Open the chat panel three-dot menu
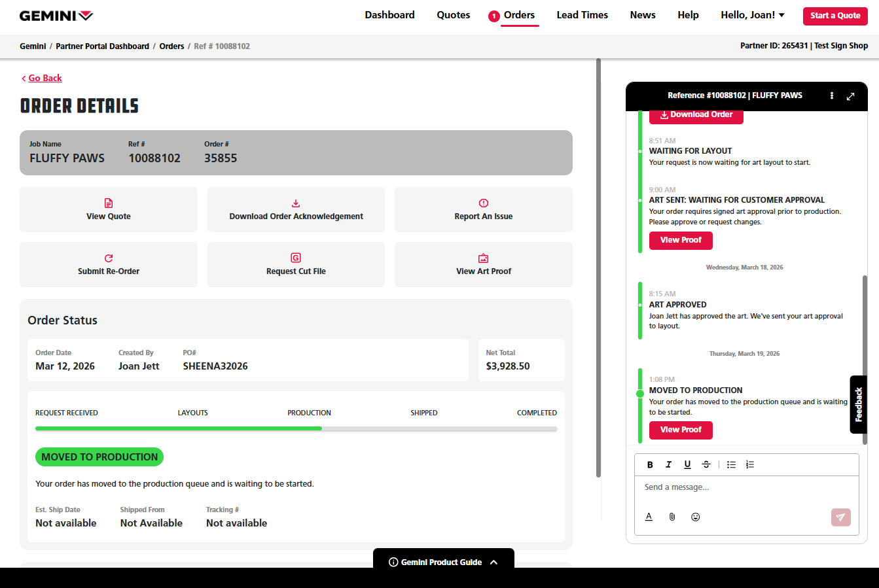The image size is (879, 588). (x=832, y=95)
